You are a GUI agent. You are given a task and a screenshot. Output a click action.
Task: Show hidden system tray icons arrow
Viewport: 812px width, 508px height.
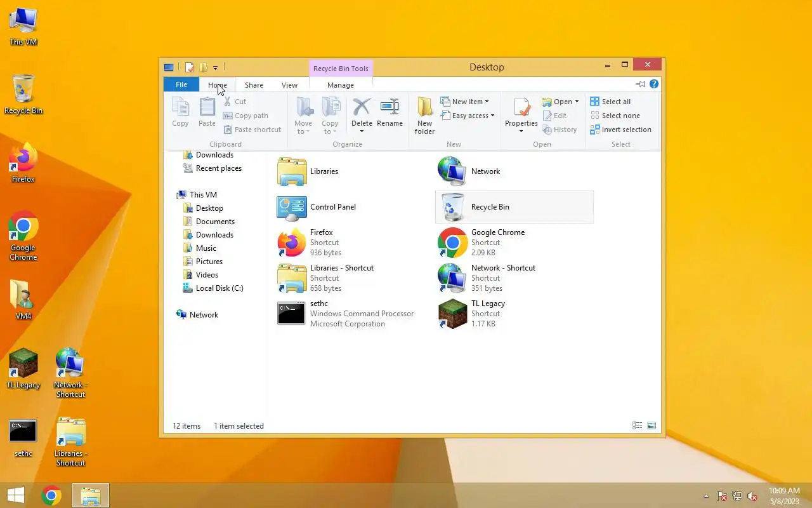tap(706, 496)
